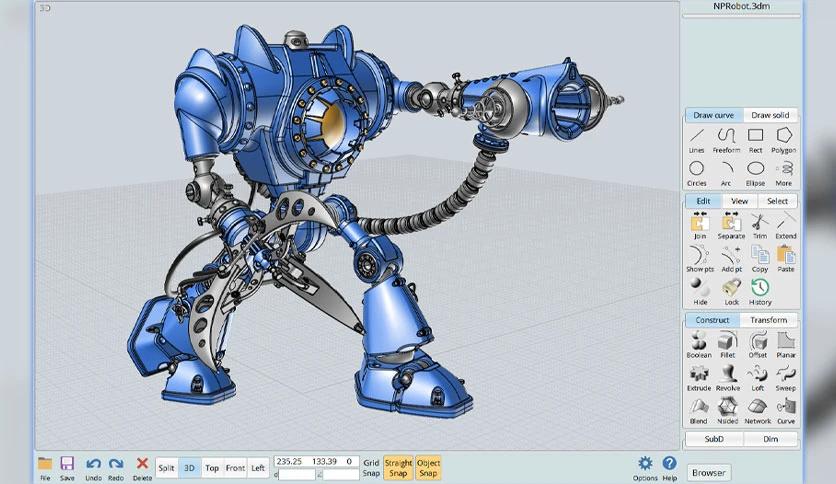Select the Curve construct tool
The width and height of the screenshot is (836, 484).
pyautogui.click(x=786, y=411)
